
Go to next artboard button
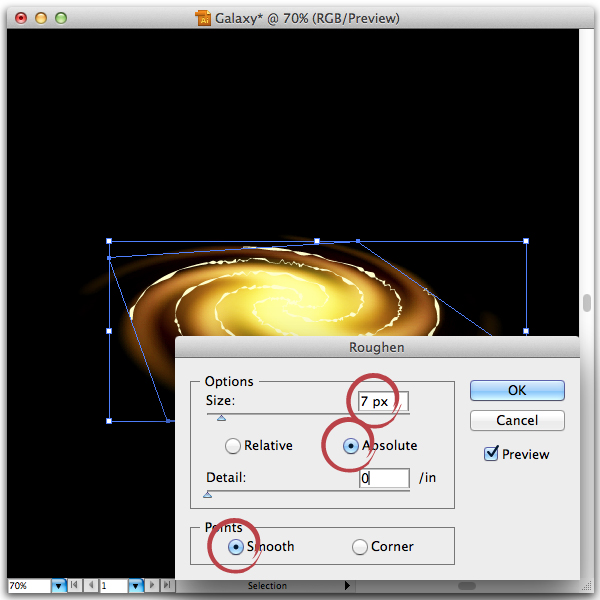click(152, 585)
